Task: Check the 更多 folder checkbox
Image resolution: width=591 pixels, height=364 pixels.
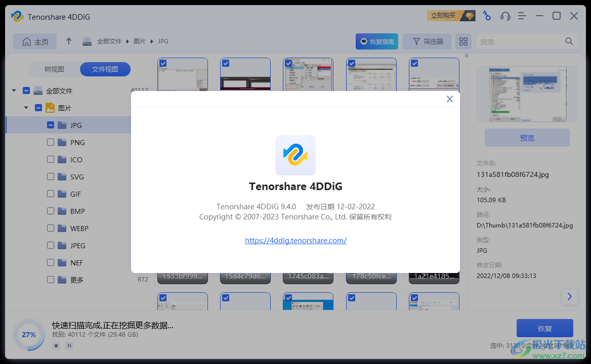Action: coord(51,280)
